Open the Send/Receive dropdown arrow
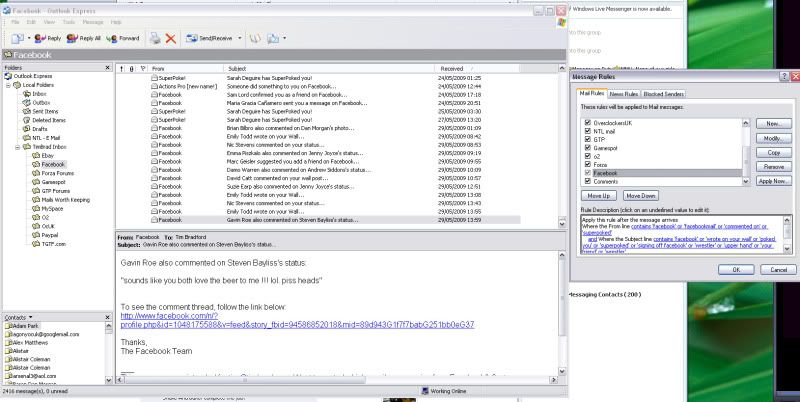 [240, 38]
